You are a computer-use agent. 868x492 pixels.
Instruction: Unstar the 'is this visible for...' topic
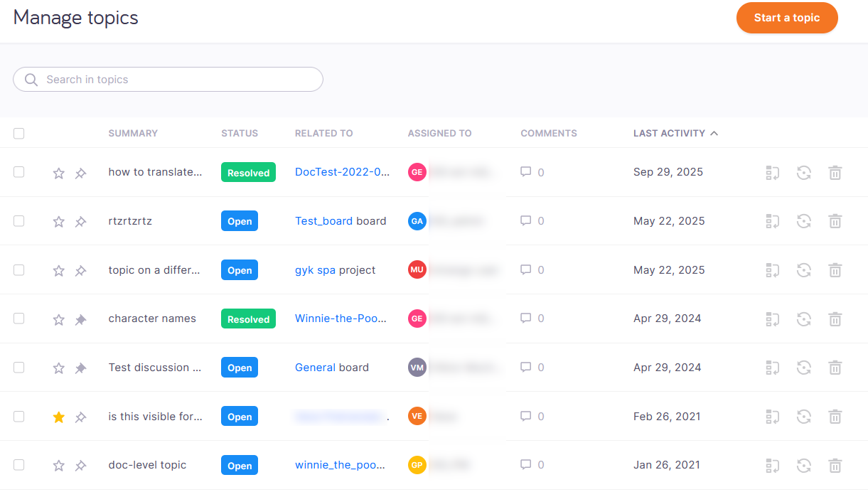coord(59,417)
